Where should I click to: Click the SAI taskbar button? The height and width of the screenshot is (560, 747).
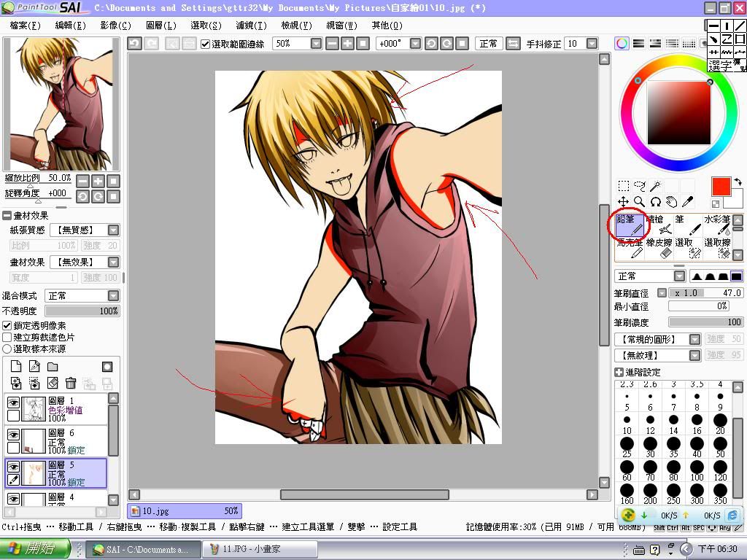click(142, 549)
